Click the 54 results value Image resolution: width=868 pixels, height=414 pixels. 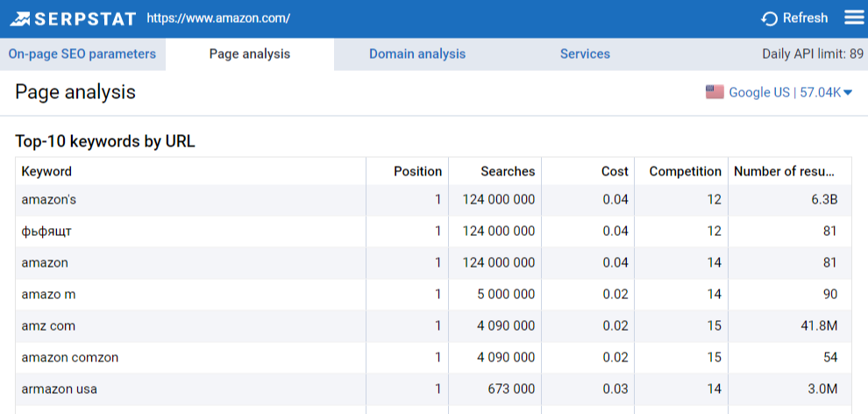point(829,358)
